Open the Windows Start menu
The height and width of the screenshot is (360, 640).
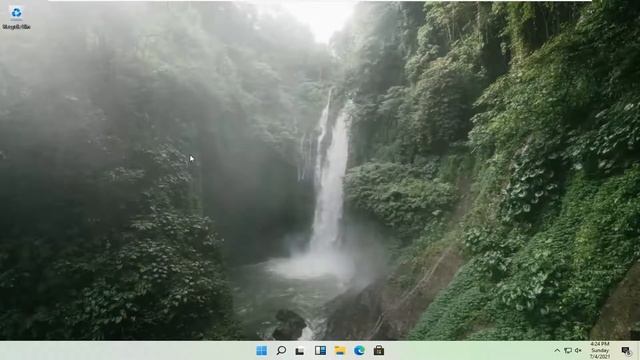click(262, 350)
